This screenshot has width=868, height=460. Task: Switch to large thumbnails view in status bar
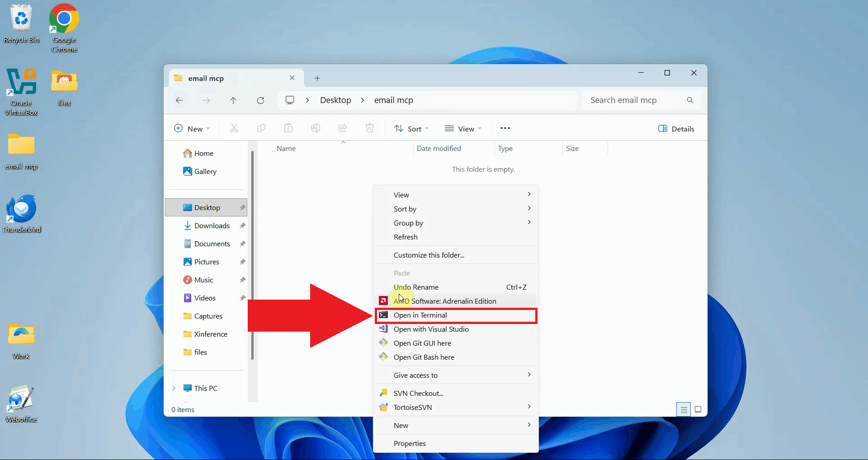[x=698, y=409]
